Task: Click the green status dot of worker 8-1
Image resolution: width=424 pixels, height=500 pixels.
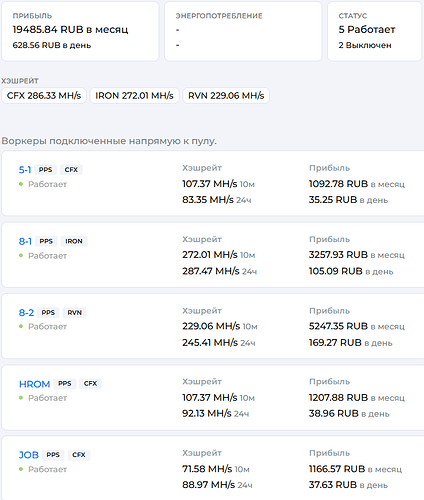Action: point(21,256)
